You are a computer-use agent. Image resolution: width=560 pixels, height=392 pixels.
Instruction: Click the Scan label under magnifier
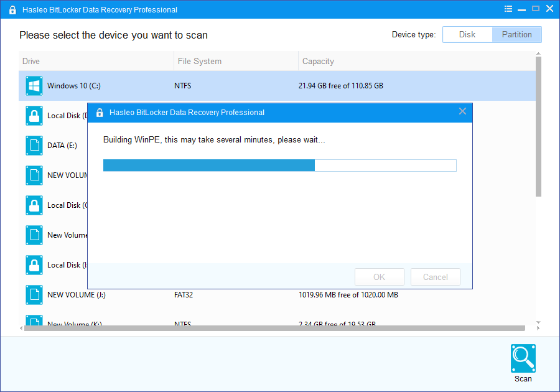pos(523,379)
